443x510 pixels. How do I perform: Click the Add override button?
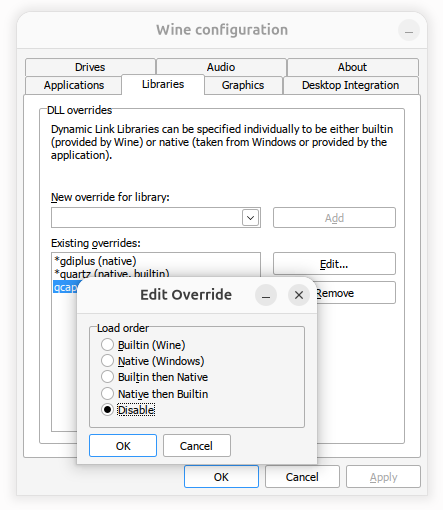point(334,218)
